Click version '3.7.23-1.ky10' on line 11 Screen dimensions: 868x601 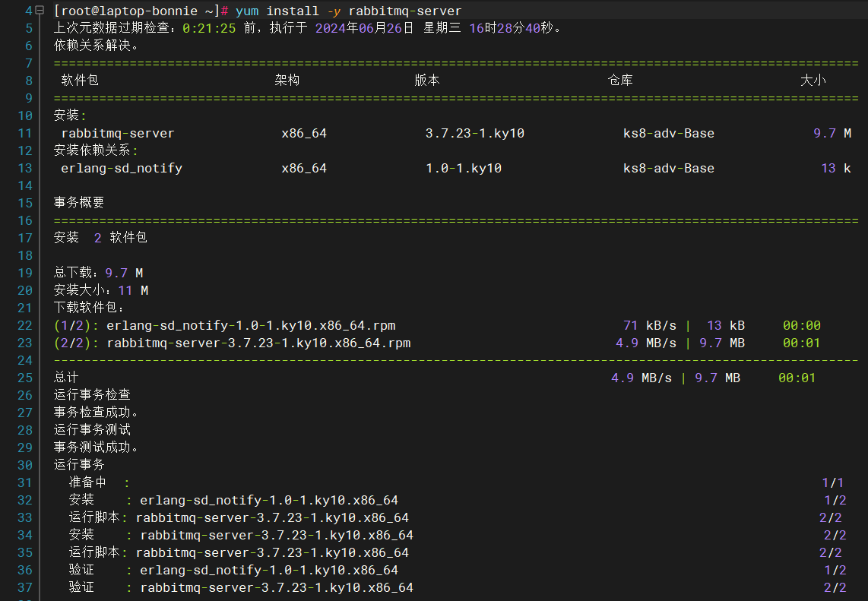click(x=475, y=134)
